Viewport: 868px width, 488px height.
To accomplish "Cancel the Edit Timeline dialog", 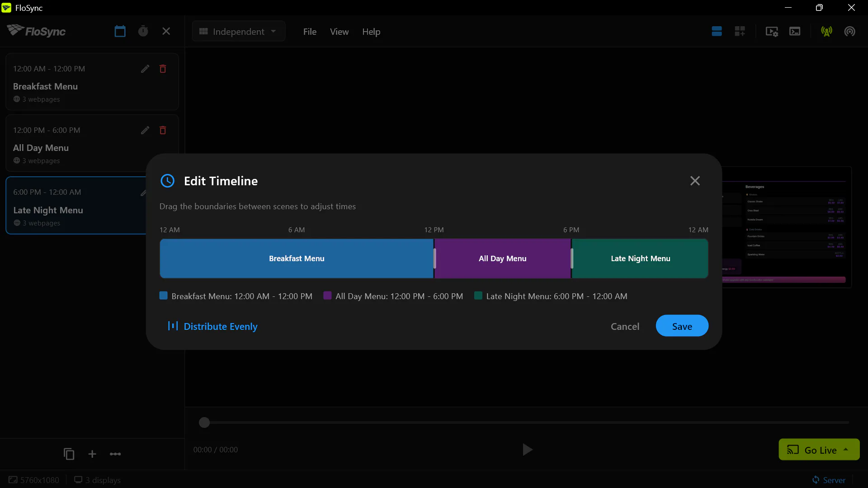I will 625,326.
